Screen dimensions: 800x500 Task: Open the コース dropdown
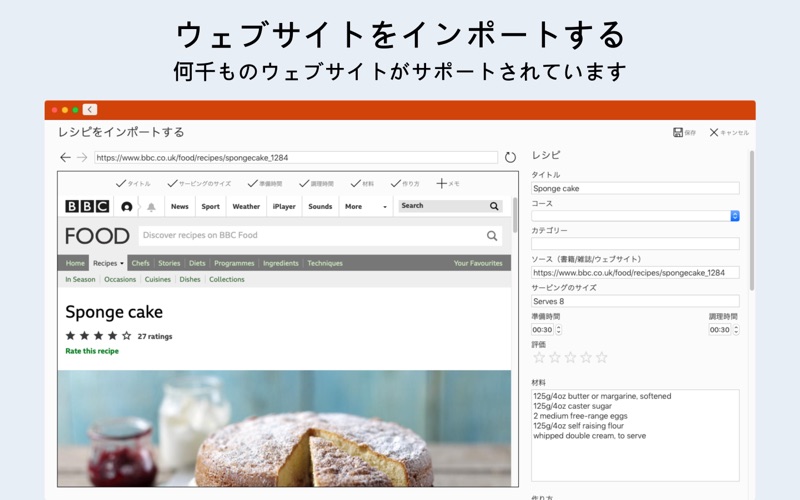[635, 216]
